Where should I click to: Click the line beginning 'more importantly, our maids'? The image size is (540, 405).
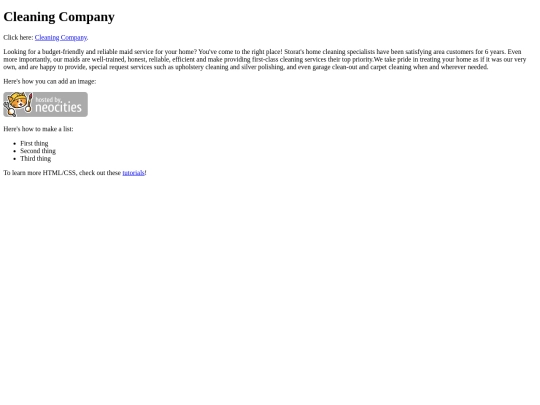click(x=264, y=60)
